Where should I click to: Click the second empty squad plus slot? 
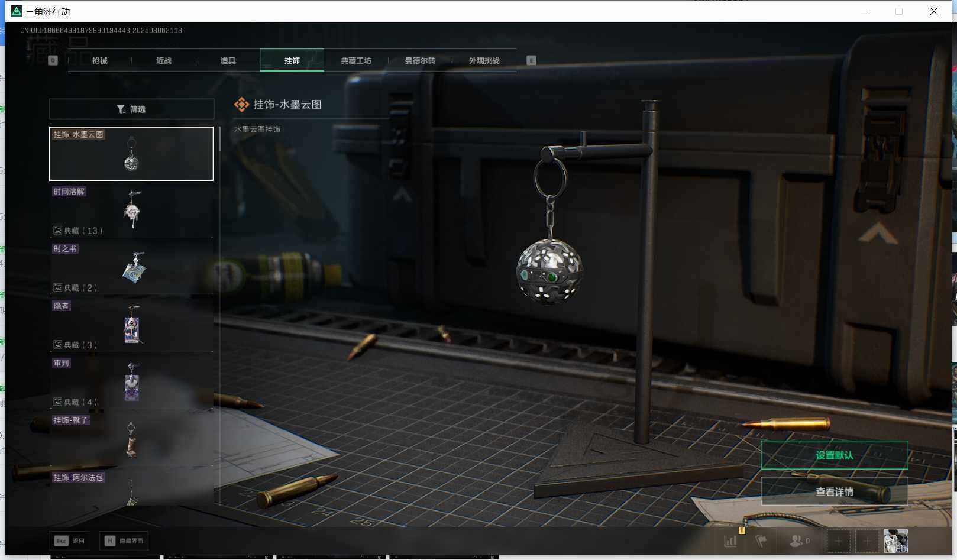click(867, 540)
